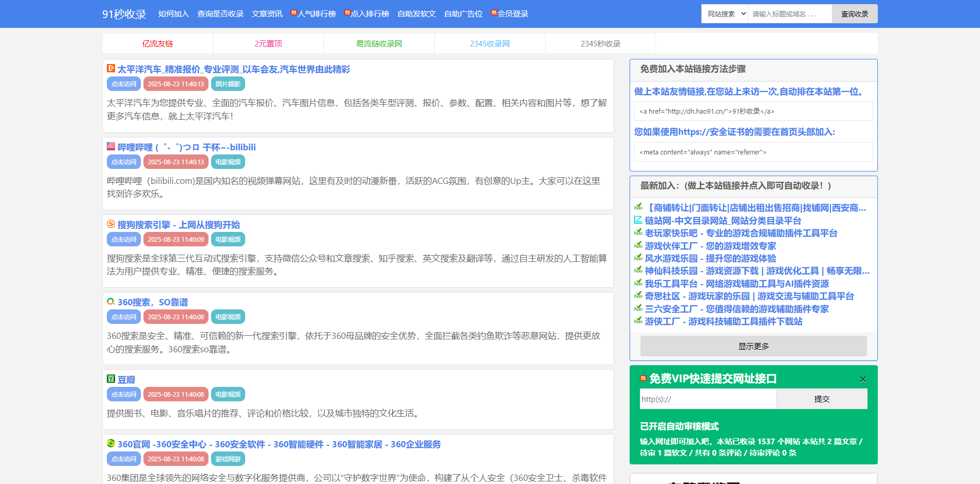
Task: Click the 查询收录 search button
Action: click(855, 14)
